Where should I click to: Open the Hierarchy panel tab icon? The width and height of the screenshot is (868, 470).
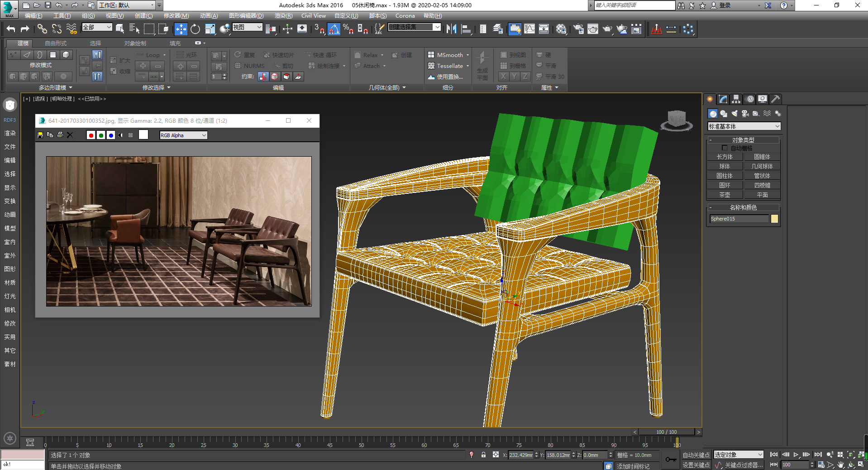coord(736,99)
